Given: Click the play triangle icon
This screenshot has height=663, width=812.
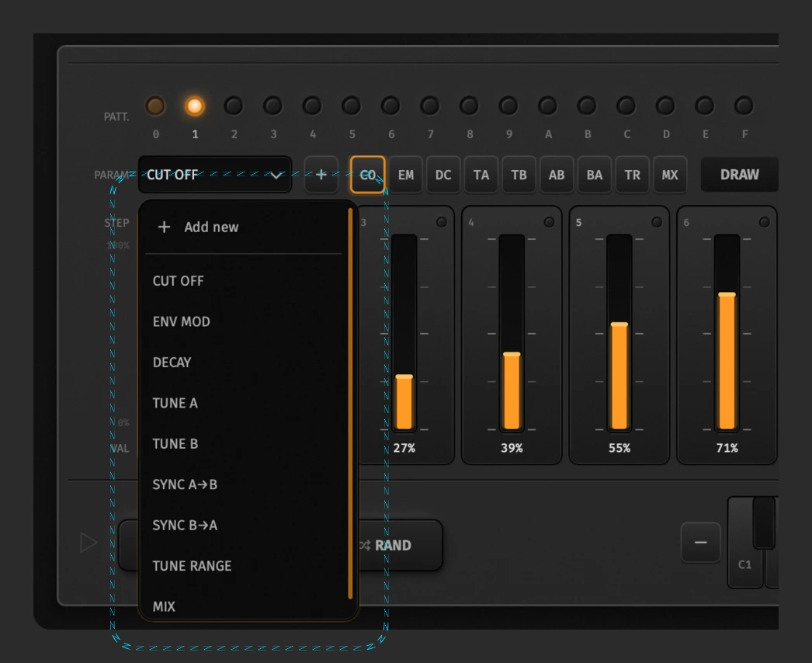Looking at the screenshot, I should (x=88, y=543).
